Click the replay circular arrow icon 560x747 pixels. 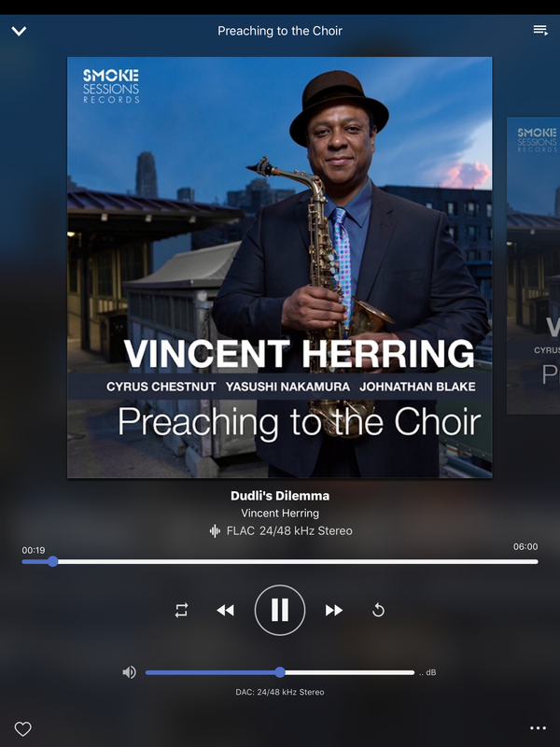click(378, 611)
